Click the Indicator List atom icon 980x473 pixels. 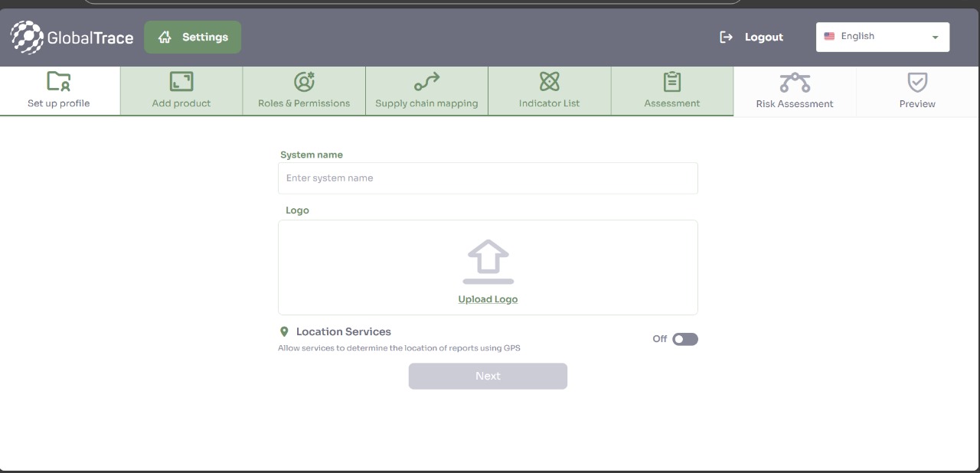coord(549,82)
